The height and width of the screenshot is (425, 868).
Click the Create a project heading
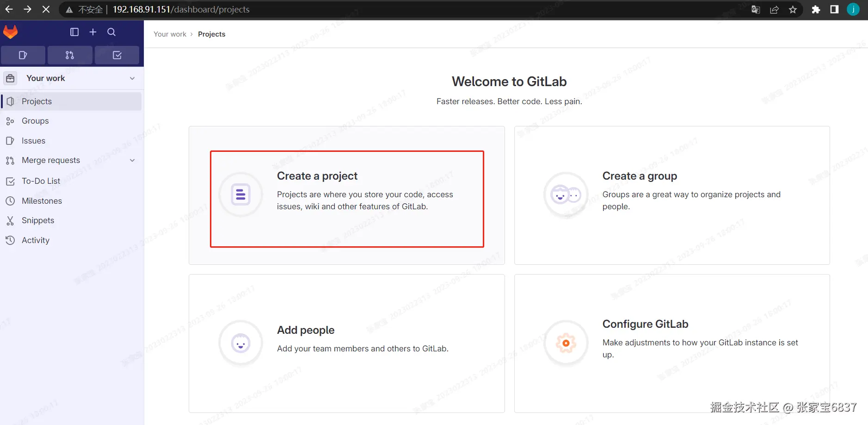coord(317,176)
